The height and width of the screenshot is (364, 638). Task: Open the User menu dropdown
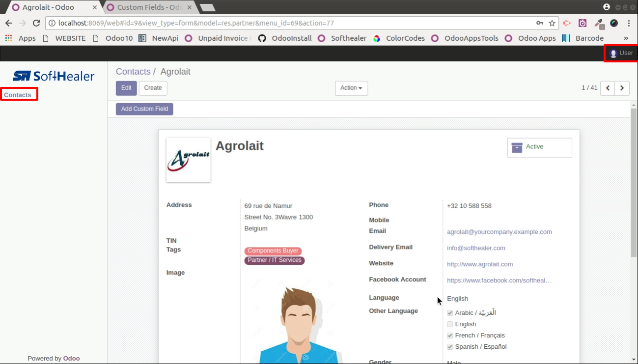pos(621,53)
